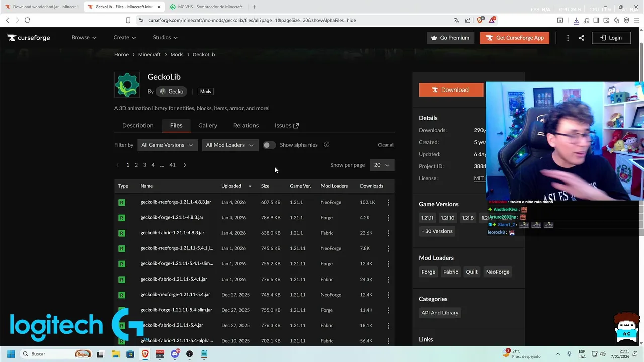Go to files page 41
This screenshot has width=644, height=362.
point(172,165)
